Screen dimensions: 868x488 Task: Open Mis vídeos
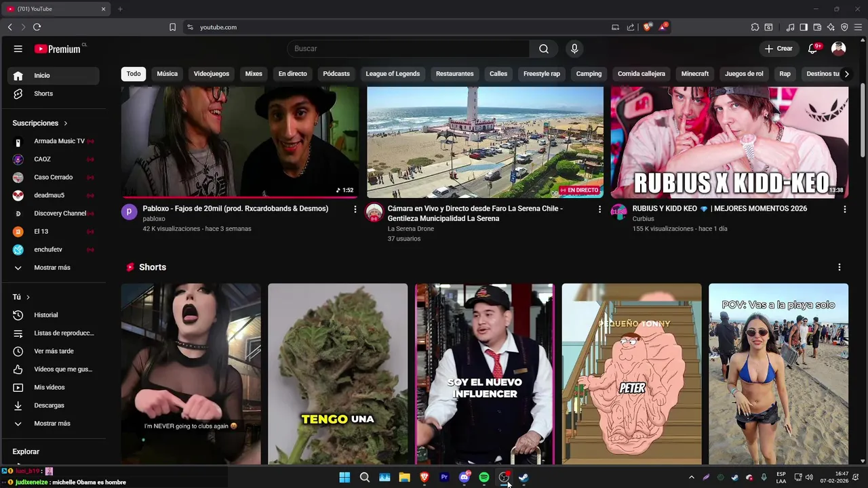coord(54,388)
